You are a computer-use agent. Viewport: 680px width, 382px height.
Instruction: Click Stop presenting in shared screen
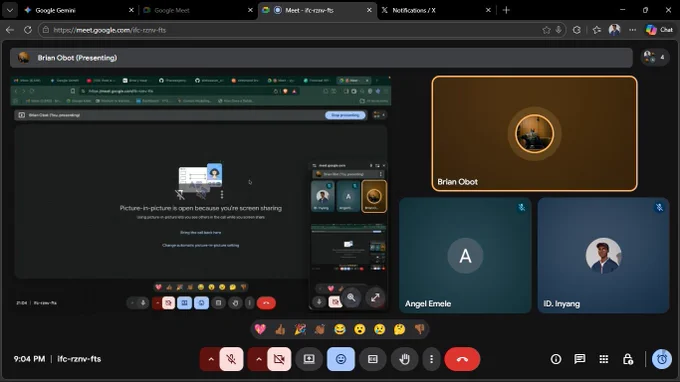345,115
